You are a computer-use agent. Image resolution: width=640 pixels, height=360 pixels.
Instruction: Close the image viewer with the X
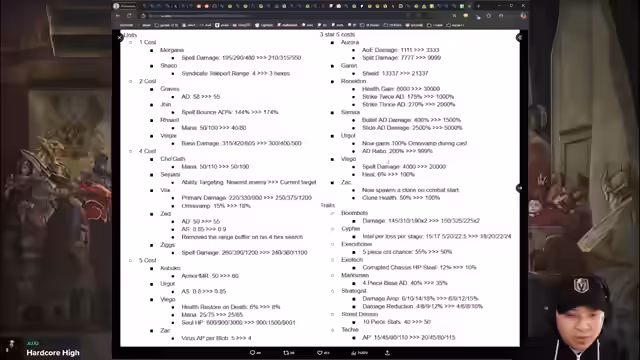point(120,38)
